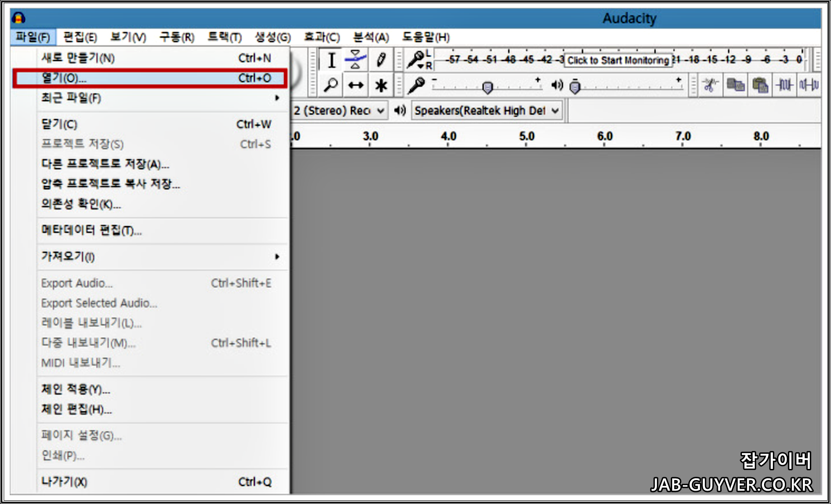Screen dimensions: 831x504
Task: Open the 편집(E) menu
Action: coord(80,37)
